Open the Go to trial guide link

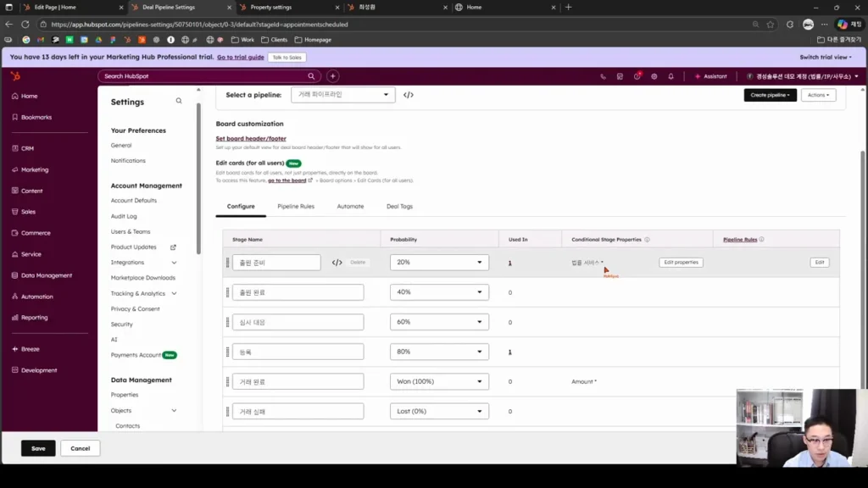click(x=240, y=58)
